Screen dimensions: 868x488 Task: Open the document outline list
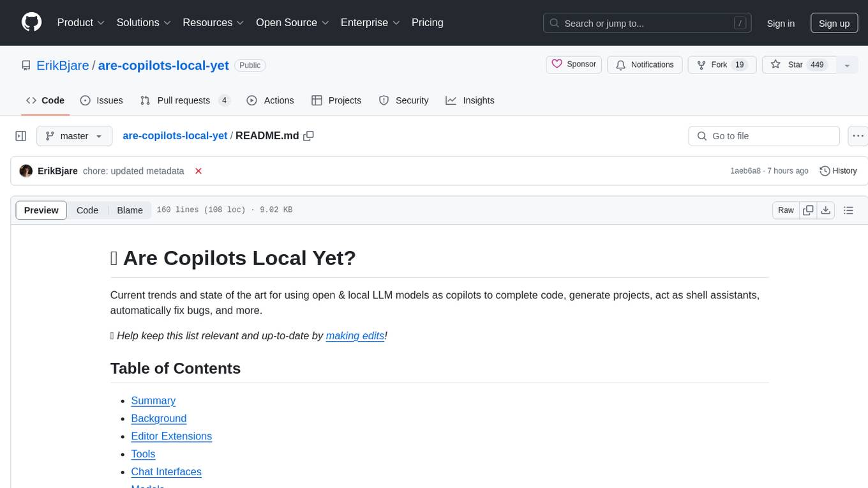pyautogui.click(x=848, y=210)
